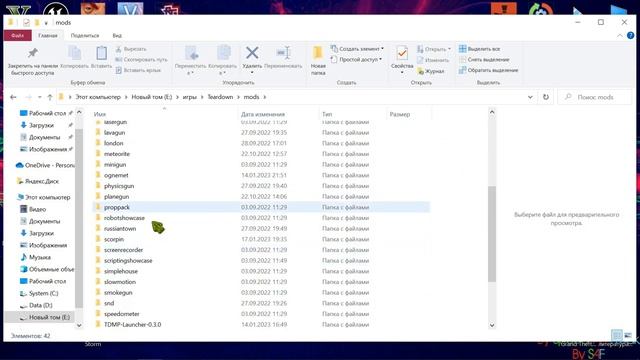Collapse the ribbon with the chevron

click(620, 36)
